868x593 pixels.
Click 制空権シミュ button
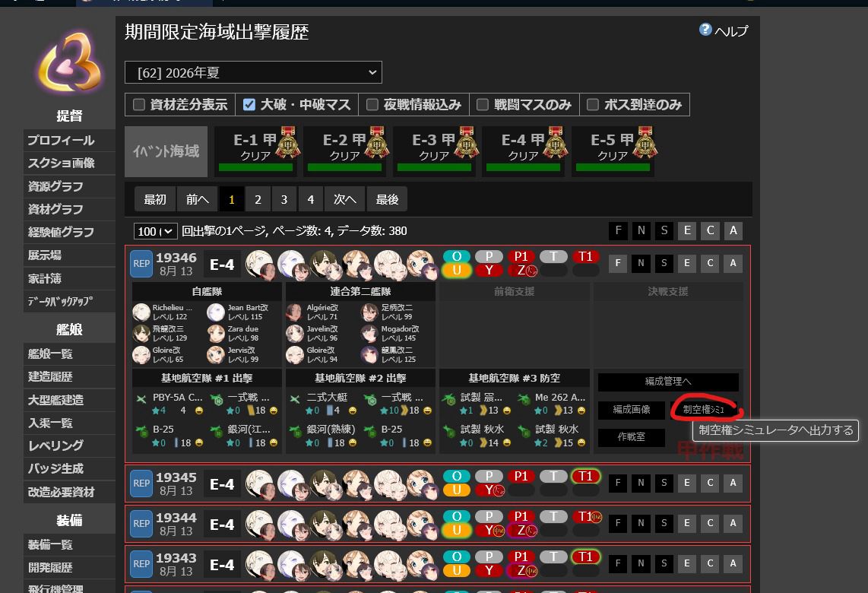pyautogui.click(x=704, y=410)
